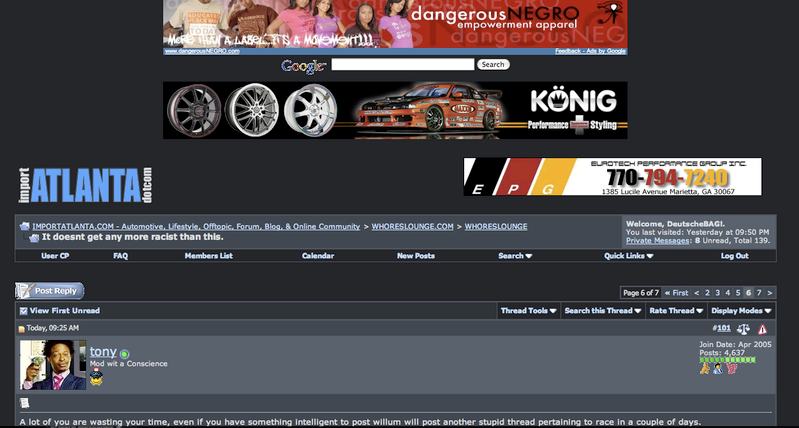Show New Posts

pos(416,256)
